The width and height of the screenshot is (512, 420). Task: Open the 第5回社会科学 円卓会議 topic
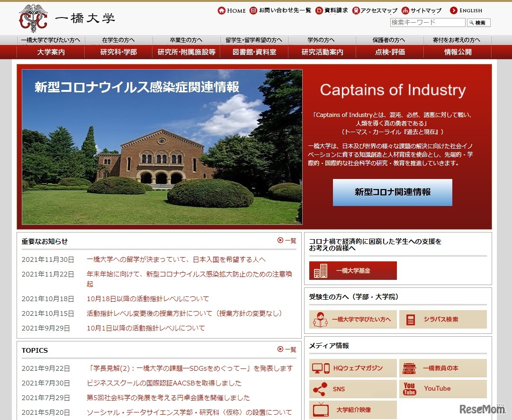[x=168, y=398]
